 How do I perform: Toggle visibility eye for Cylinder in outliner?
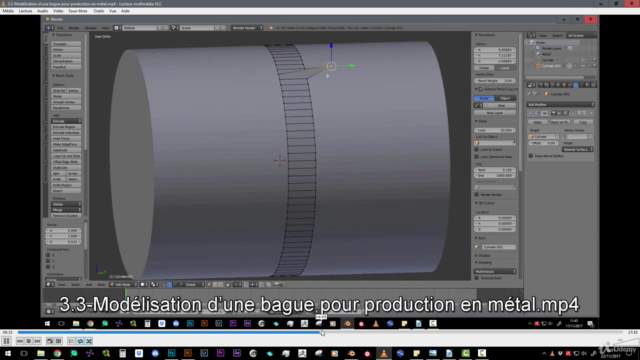[583, 60]
